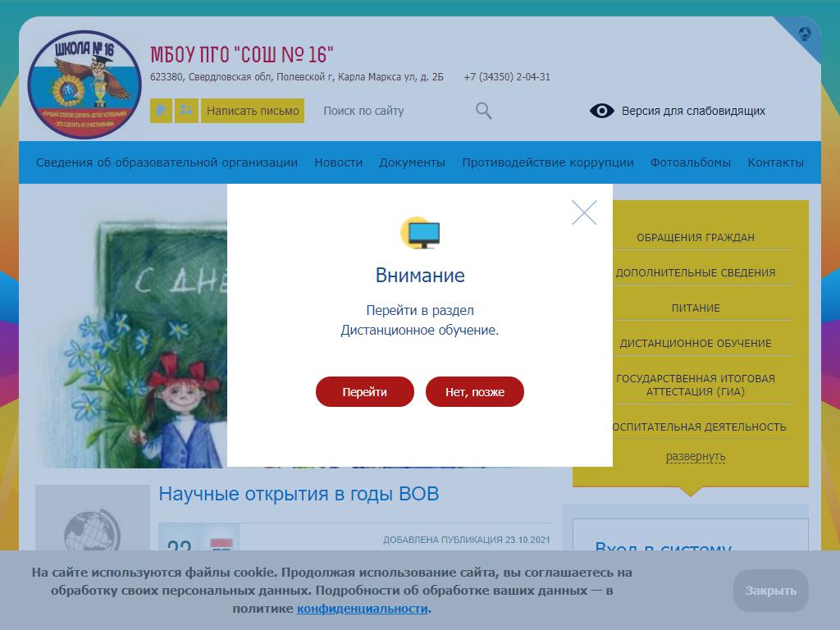Screen dimensions: 840x630
Task: Dismiss cookie notice with Закрыть
Action: coord(770,591)
